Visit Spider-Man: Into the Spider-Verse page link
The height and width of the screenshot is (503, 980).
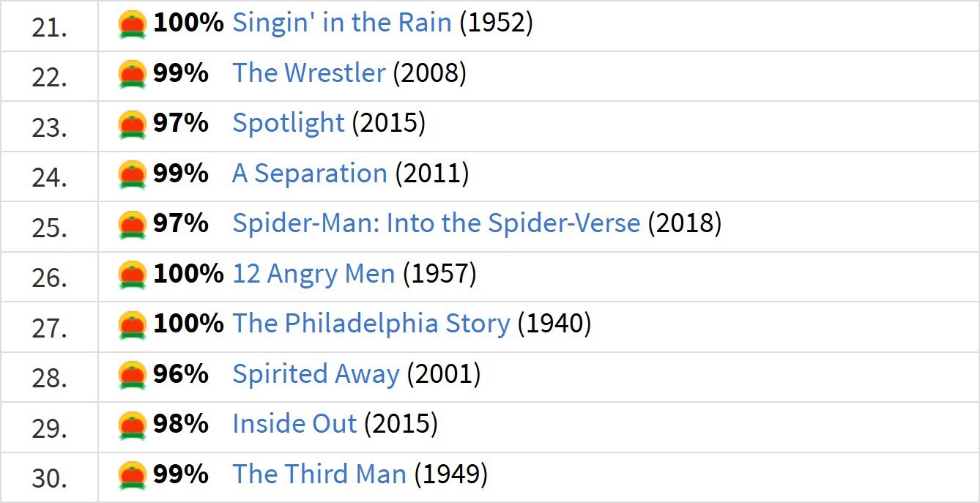pos(437,224)
